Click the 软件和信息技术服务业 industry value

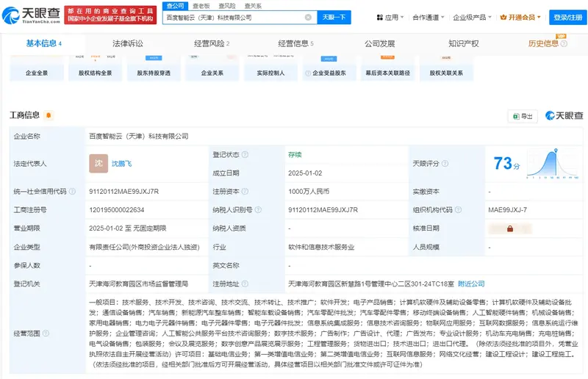[321, 247]
